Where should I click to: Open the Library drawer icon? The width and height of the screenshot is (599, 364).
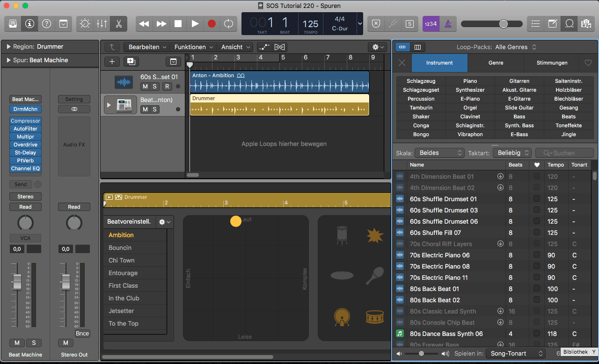click(13, 23)
